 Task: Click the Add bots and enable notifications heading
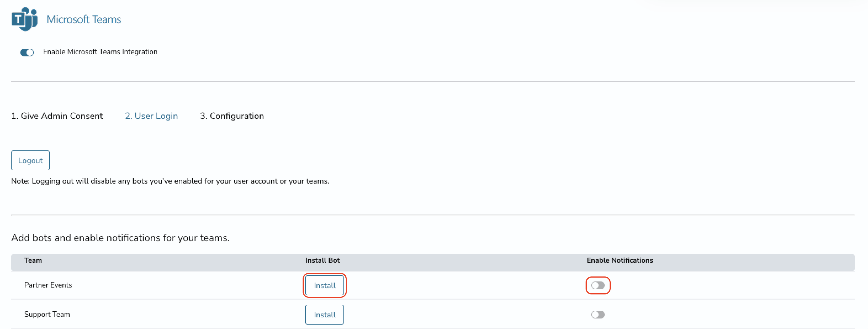click(120, 238)
